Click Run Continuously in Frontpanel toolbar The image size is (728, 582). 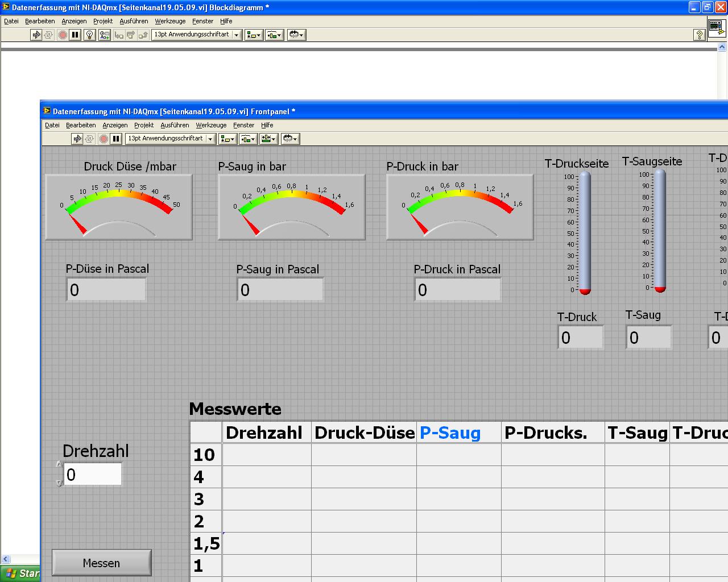[x=90, y=139]
